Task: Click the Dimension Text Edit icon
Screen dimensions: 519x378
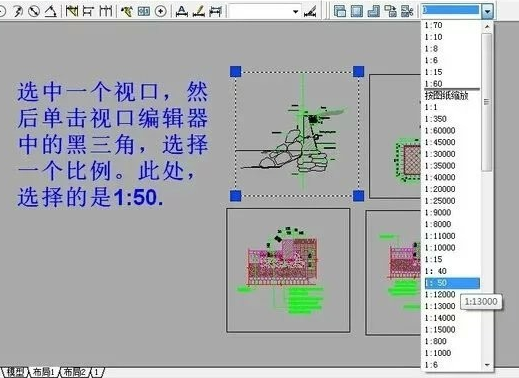Action: click(x=199, y=11)
